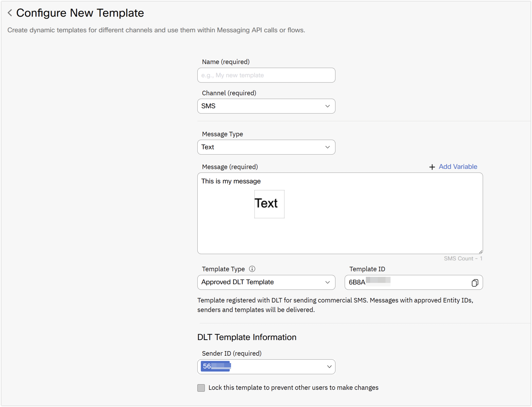Enable the Lock this template checkbox
The height and width of the screenshot is (407, 532).
201,388
